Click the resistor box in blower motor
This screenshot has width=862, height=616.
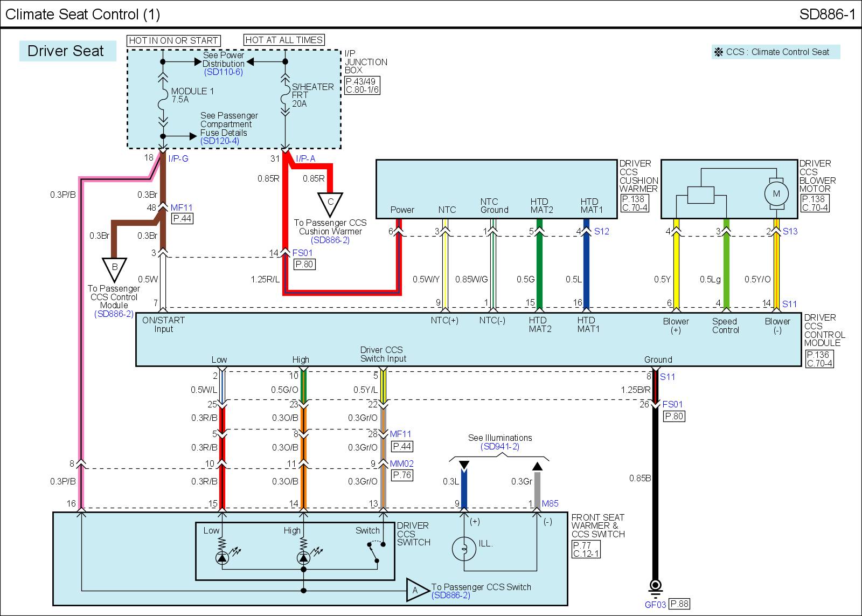click(701, 195)
